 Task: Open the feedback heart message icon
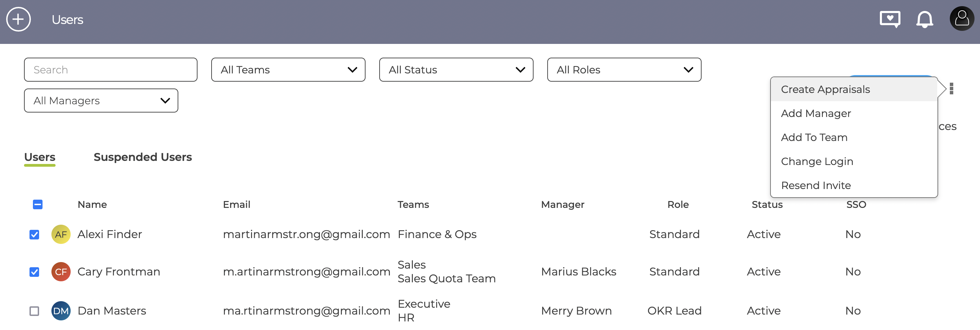point(890,20)
